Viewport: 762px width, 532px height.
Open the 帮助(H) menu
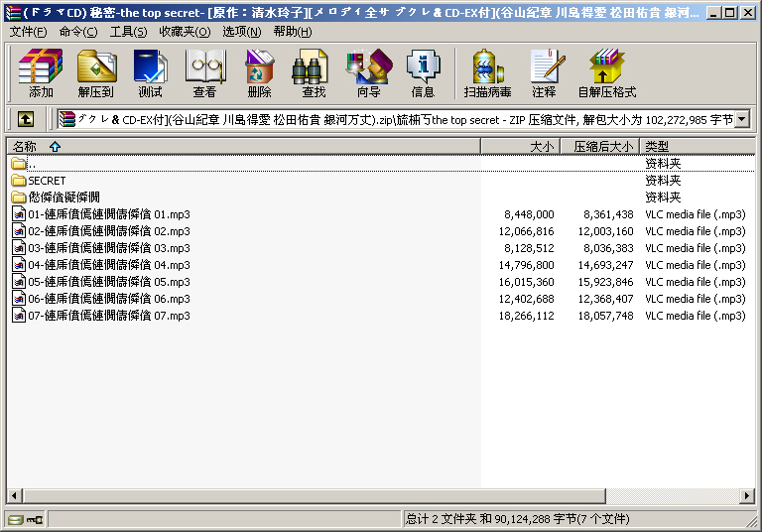point(293,32)
